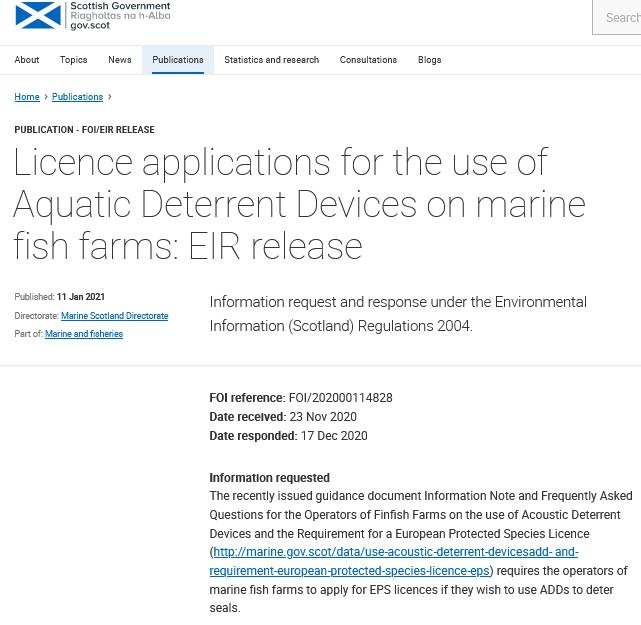Open the Topics navigation item
641x625 pixels.
(74, 60)
